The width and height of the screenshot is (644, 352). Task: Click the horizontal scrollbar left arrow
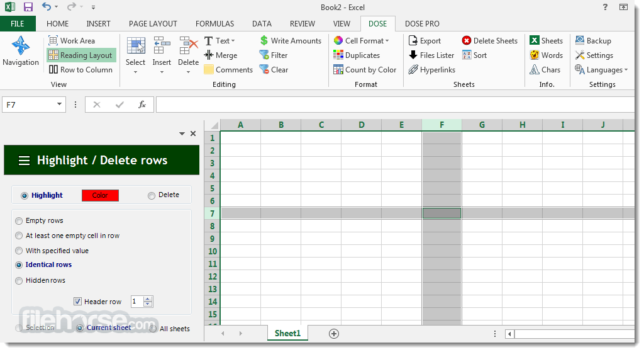click(509, 334)
